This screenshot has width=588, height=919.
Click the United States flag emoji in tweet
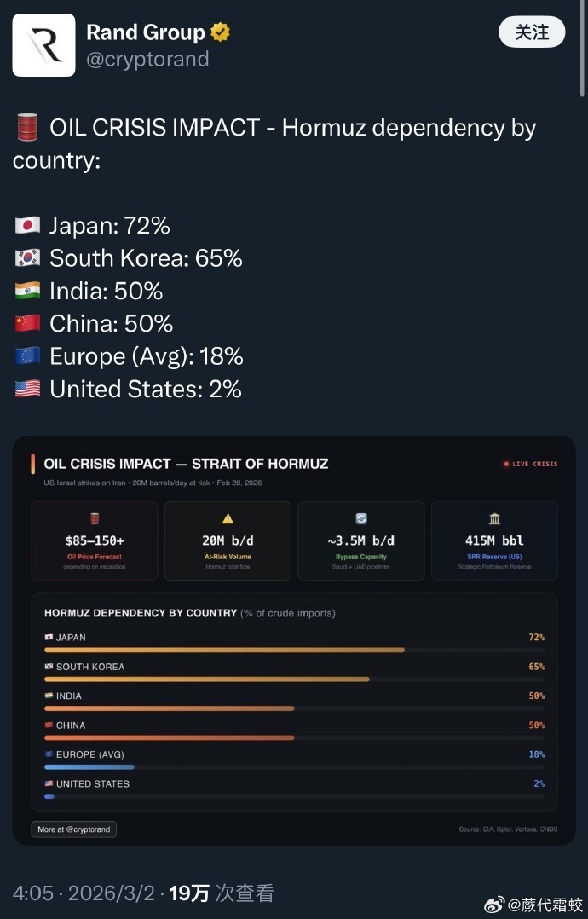[27, 390]
